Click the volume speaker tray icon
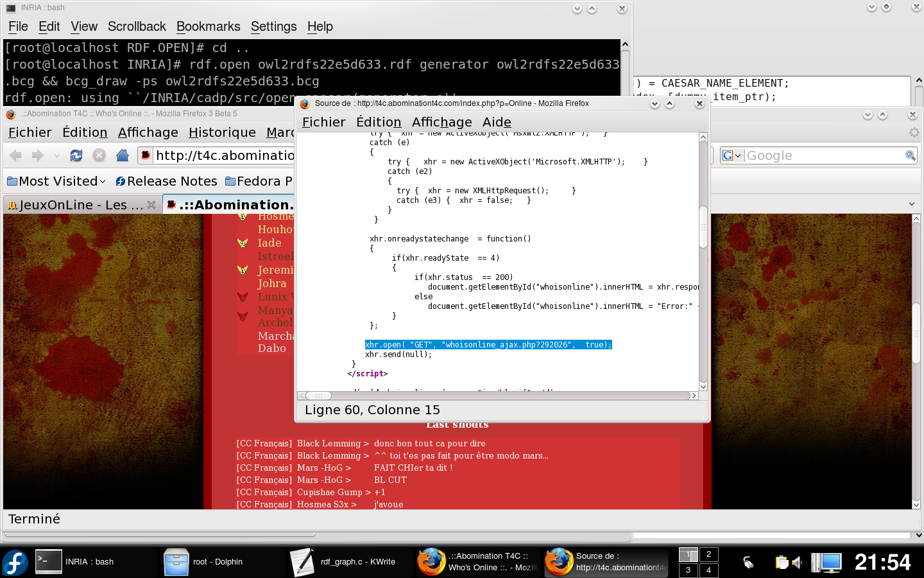Screen dimensions: 924x578 (x=797, y=563)
